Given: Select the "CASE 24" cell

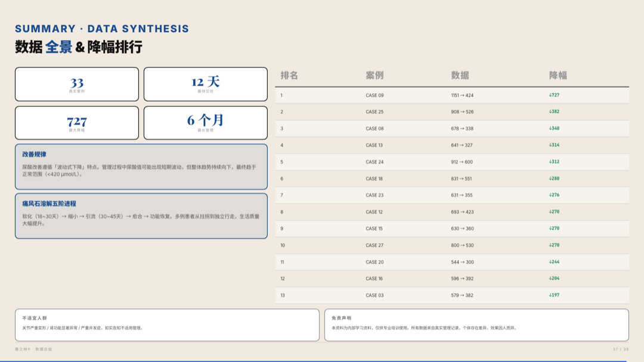Looking at the screenshot, I should pyautogui.click(x=374, y=162).
